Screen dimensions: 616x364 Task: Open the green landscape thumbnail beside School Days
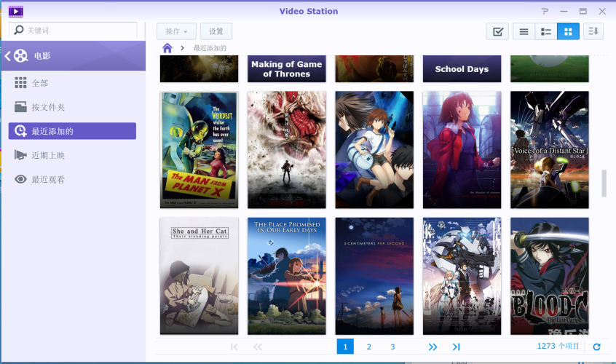point(550,68)
